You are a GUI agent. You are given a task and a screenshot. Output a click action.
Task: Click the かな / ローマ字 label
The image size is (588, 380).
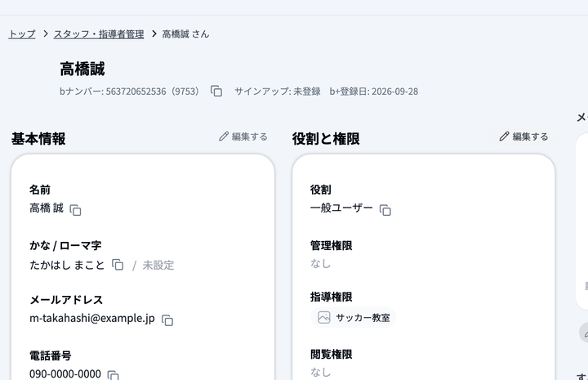[65, 246]
